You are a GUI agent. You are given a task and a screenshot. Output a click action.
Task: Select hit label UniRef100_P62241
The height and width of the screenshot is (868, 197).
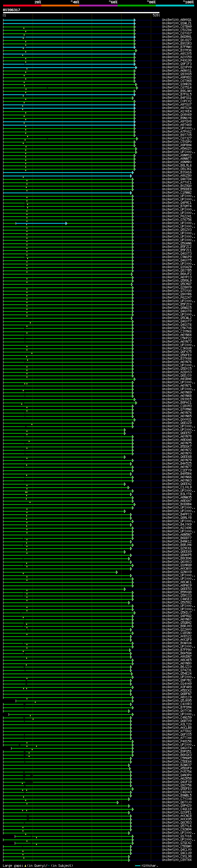(x=177, y=216)
